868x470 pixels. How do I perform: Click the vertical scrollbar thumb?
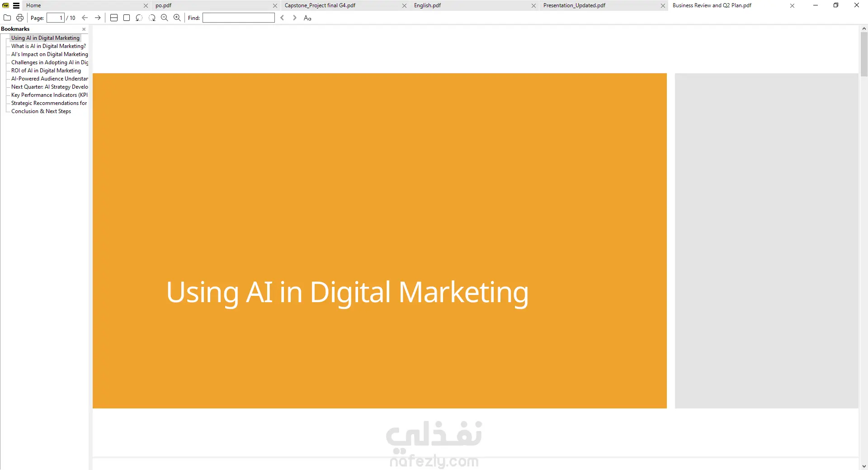click(x=864, y=54)
